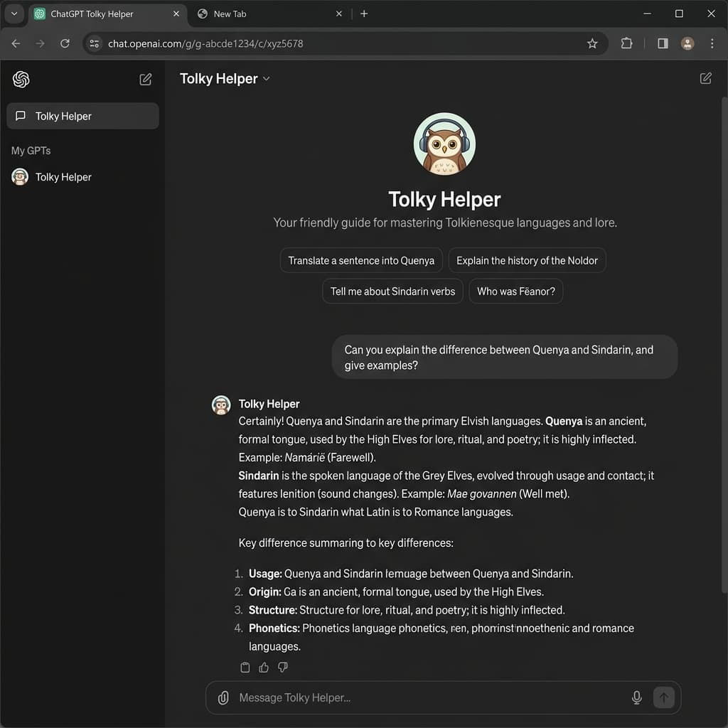Image resolution: width=728 pixels, height=728 pixels.
Task: Close the ChatGPT Tolky Helper tab
Action: click(176, 14)
